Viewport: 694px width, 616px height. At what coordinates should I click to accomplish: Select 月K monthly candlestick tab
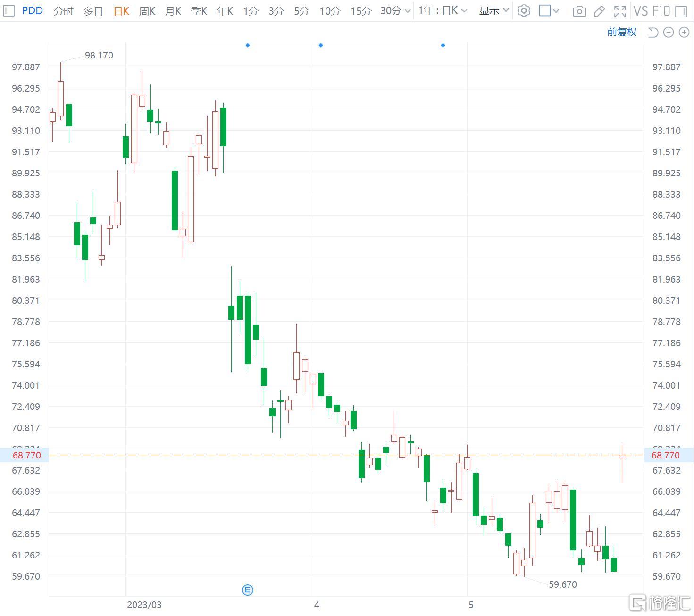(173, 11)
